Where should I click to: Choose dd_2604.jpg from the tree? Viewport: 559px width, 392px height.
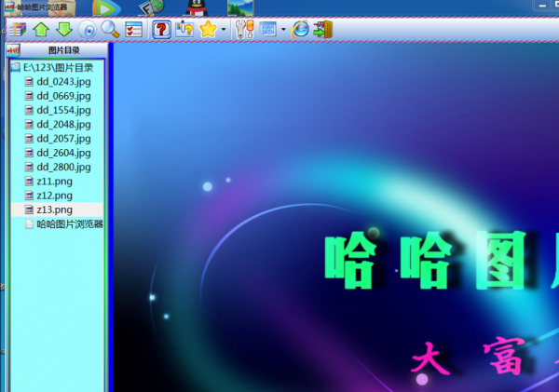(63, 153)
